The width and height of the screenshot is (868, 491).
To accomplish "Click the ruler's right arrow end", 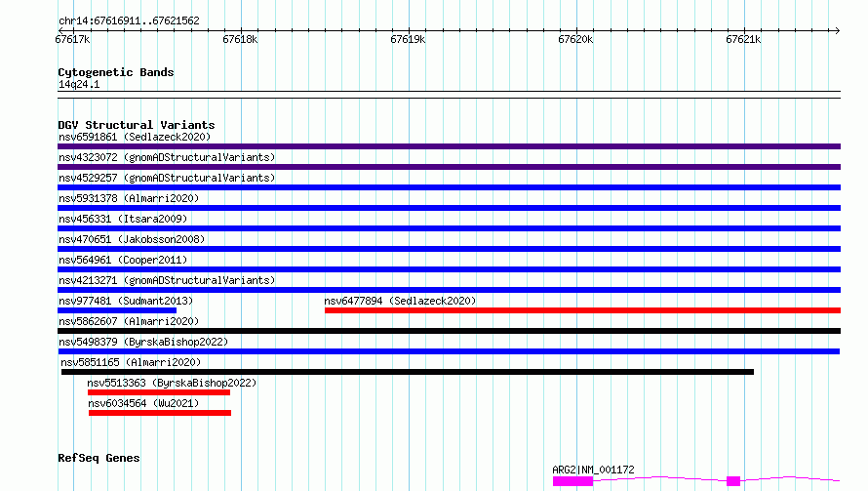I will 837,30.
